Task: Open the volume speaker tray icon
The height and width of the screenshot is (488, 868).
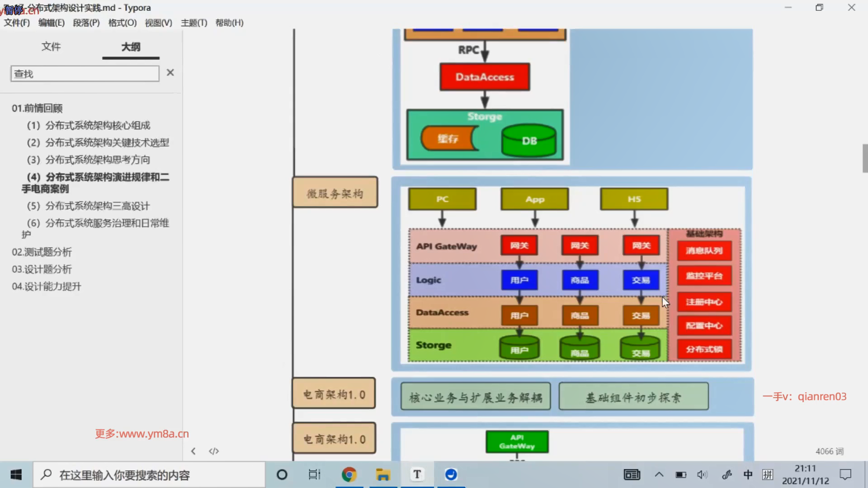Action: pyautogui.click(x=702, y=474)
